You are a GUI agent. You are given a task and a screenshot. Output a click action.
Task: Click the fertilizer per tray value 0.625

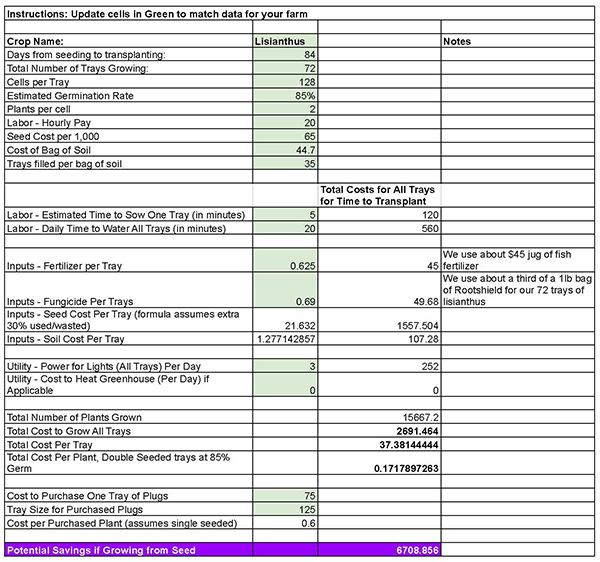285,266
